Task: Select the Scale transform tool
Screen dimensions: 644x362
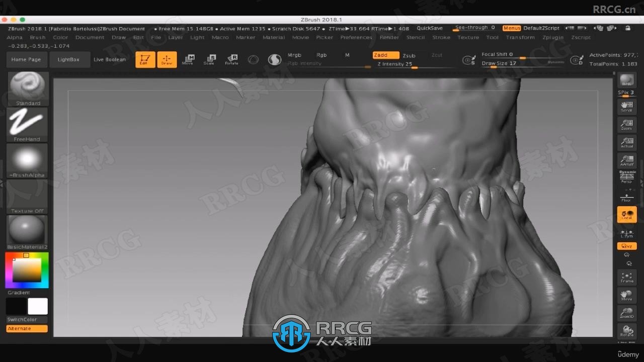Action: [209, 60]
